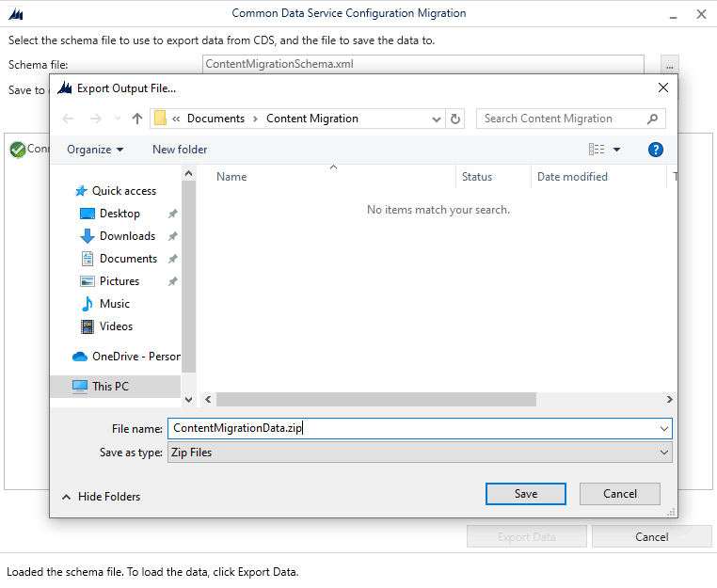Open the view options dropdown arrow
The width and height of the screenshot is (717, 588).
(616, 150)
